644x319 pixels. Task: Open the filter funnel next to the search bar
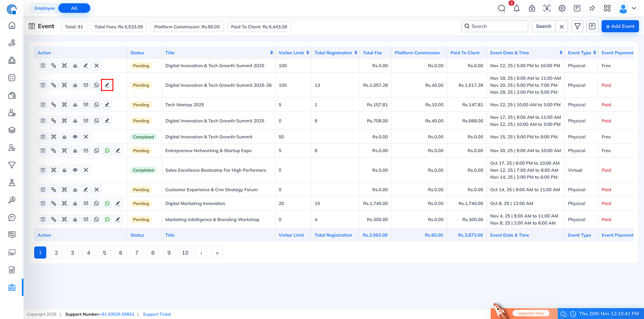click(577, 26)
